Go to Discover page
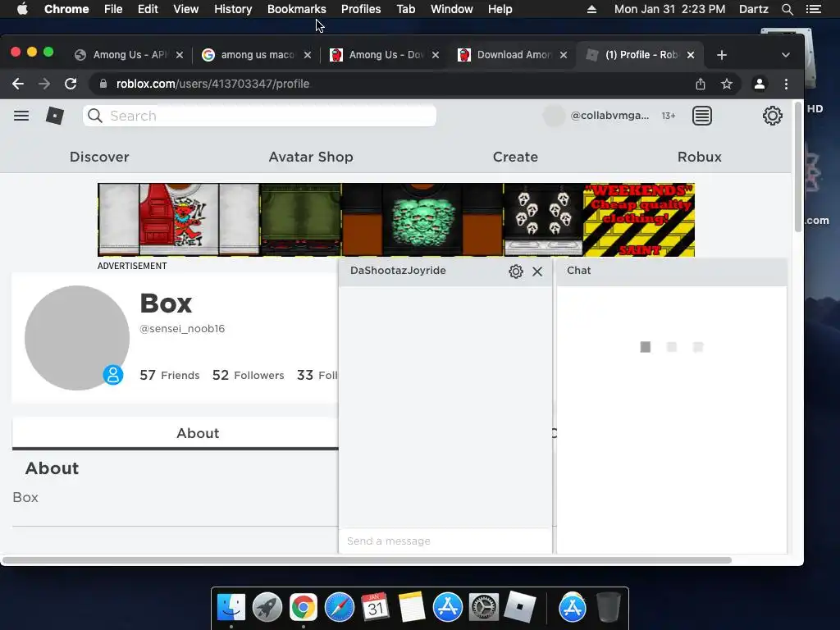Image resolution: width=840 pixels, height=630 pixels. pos(99,157)
